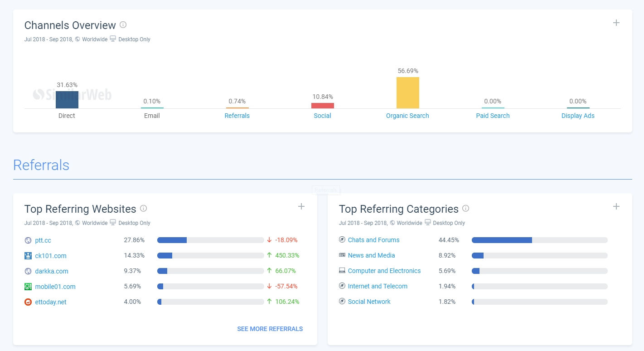Click the ettoday.net red favicon
The height and width of the screenshot is (351, 644).
[28, 302]
